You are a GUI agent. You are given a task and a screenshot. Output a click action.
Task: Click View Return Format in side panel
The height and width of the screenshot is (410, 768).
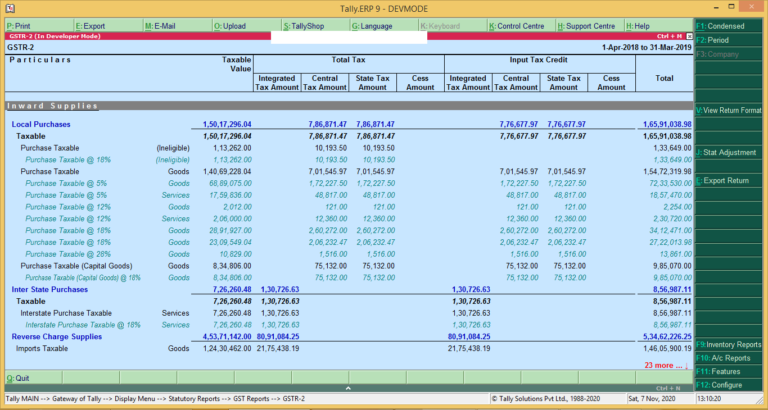pyautogui.click(x=730, y=109)
